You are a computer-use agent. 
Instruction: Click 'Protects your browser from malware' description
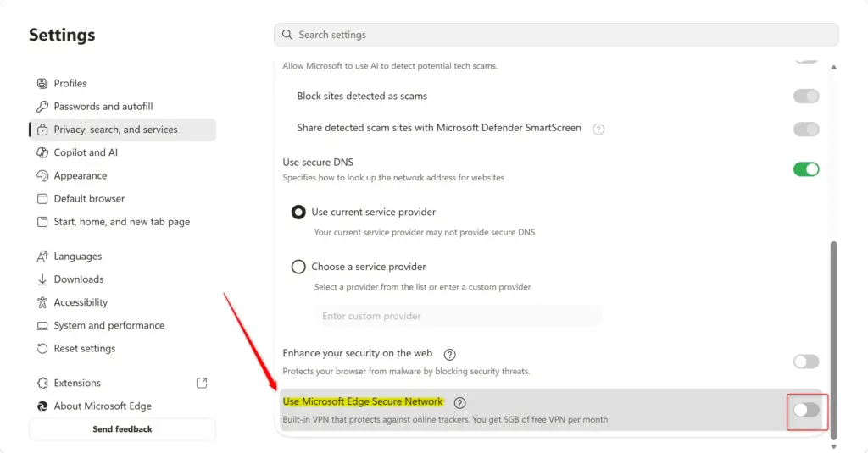point(406,372)
